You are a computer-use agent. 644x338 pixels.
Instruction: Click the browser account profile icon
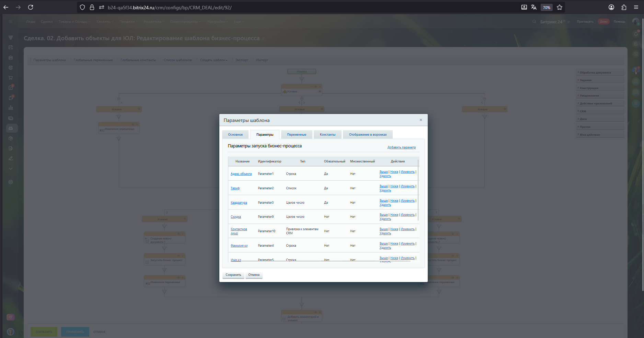coord(611,7)
